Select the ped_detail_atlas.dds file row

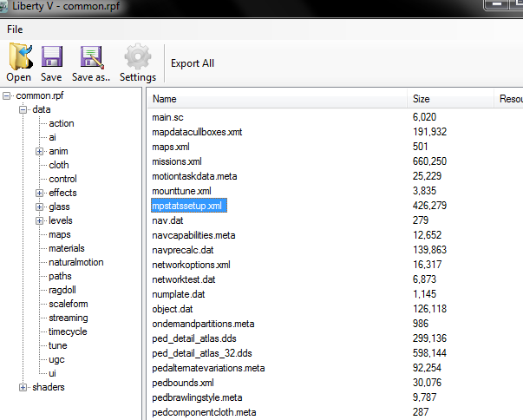coord(194,338)
